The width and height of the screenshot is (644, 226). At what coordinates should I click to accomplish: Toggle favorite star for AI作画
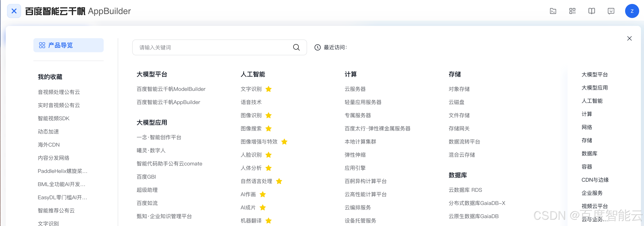262,194
